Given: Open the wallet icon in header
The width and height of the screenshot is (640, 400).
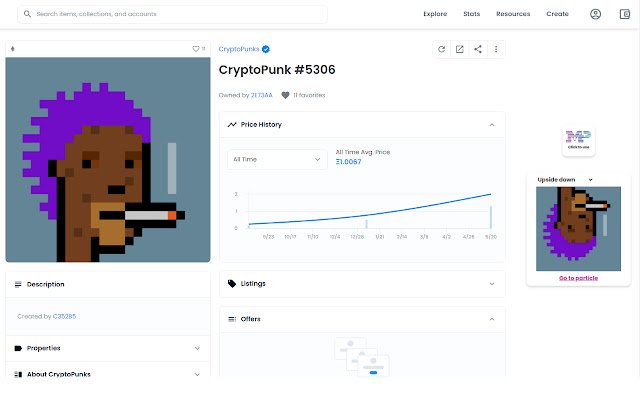Looking at the screenshot, I should point(624,14).
